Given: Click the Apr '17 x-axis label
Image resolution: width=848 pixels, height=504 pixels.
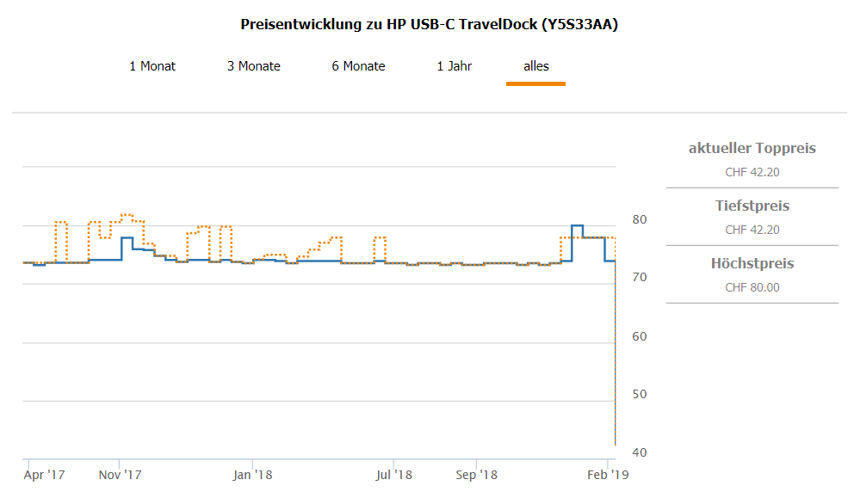Looking at the screenshot, I should pyautogui.click(x=45, y=475).
